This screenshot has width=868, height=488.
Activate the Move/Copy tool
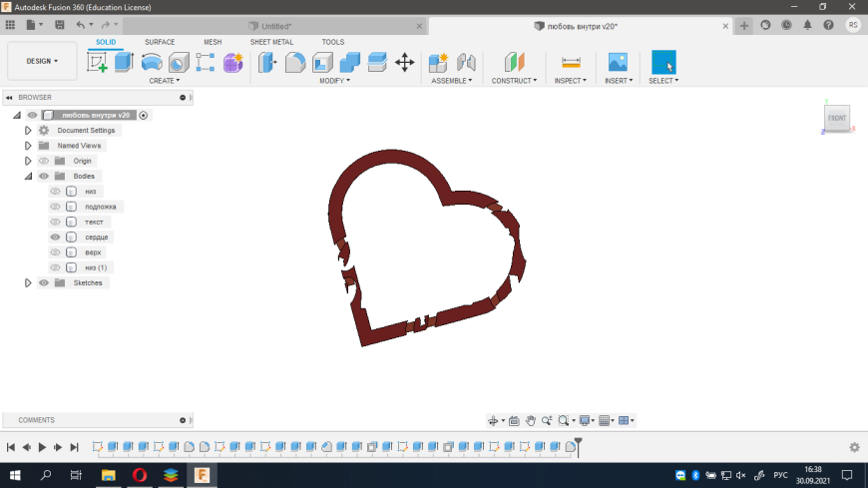(404, 62)
